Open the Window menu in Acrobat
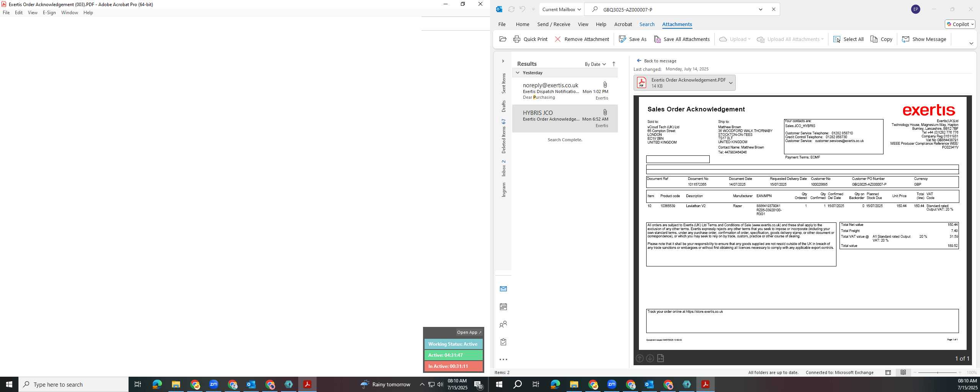 (69, 13)
